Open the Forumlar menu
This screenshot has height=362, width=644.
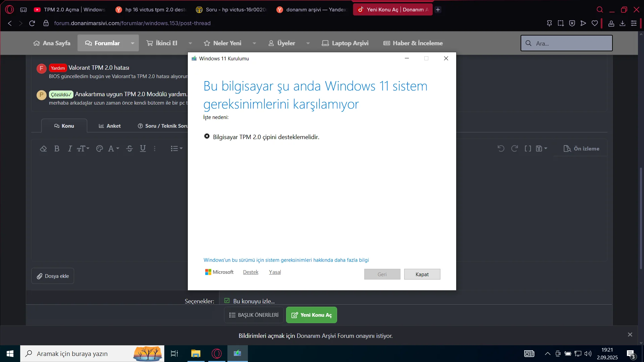107,43
